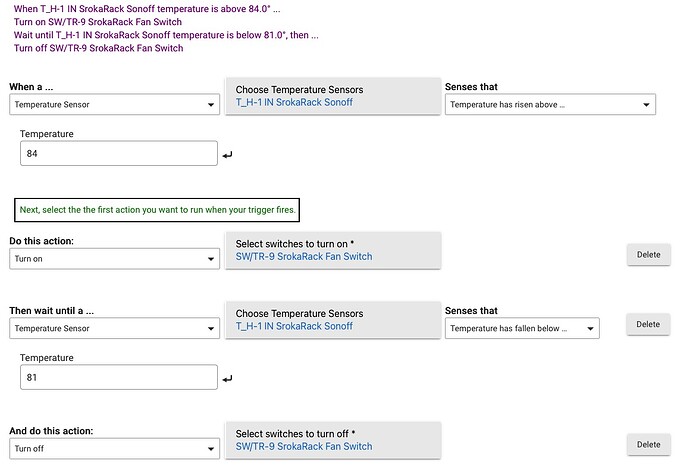Expand the 'Temperature has fallen below' dropdown
The image size is (690, 467).
click(x=522, y=328)
